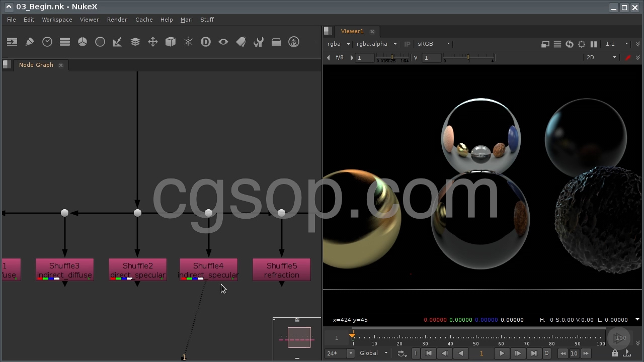Screen dimensions: 644x362
Task: Open the 3D nodes cube menu
Action: (171, 42)
